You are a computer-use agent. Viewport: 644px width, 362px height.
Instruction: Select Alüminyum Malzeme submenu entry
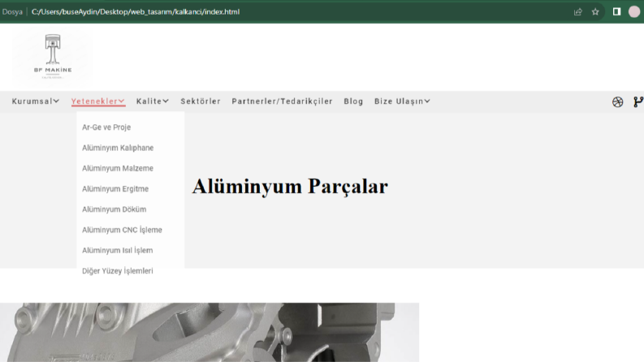point(118,168)
